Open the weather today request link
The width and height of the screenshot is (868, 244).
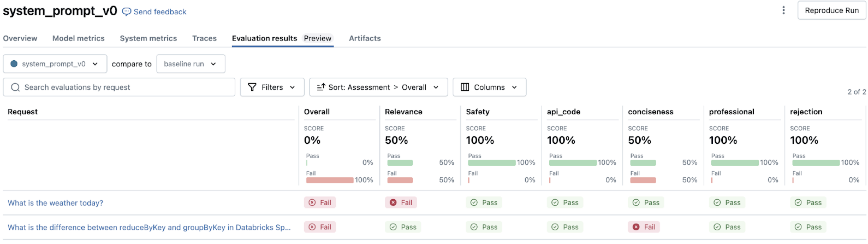(56, 203)
